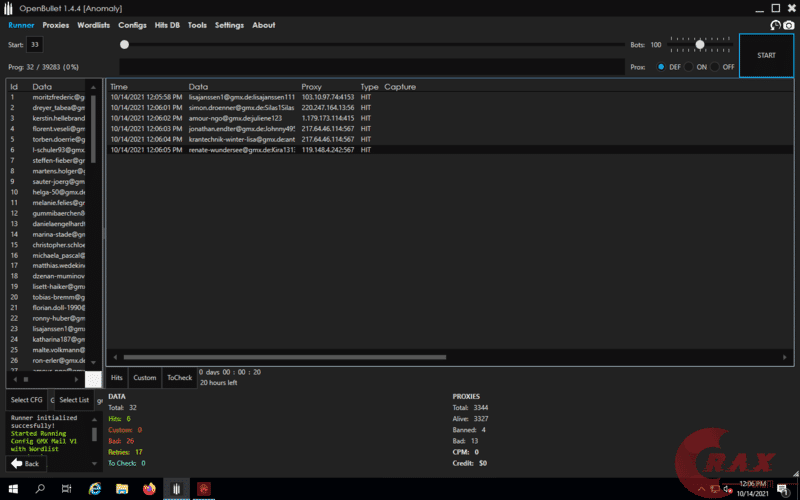Open the Proxies menu
This screenshot has width=800, height=500.
coord(56,25)
